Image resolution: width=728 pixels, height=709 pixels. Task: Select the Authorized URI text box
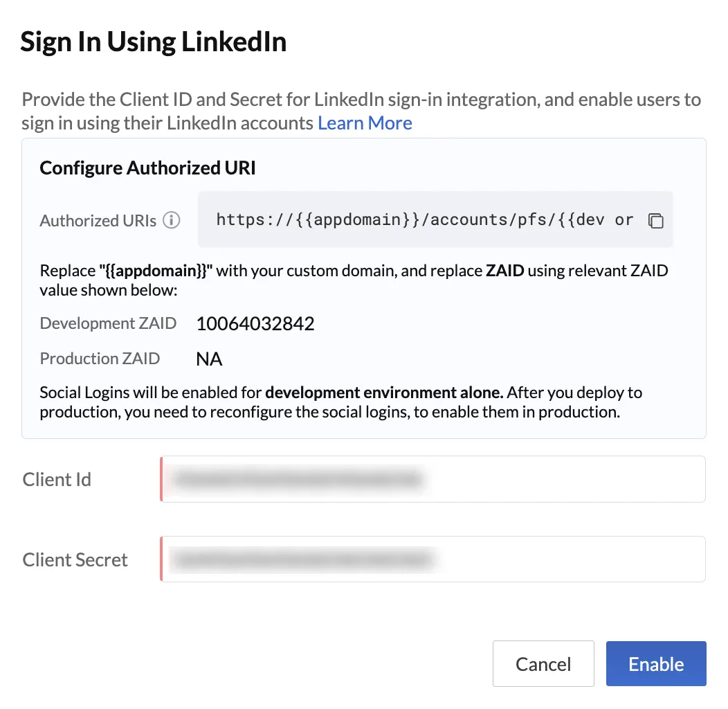(x=435, y=219)
